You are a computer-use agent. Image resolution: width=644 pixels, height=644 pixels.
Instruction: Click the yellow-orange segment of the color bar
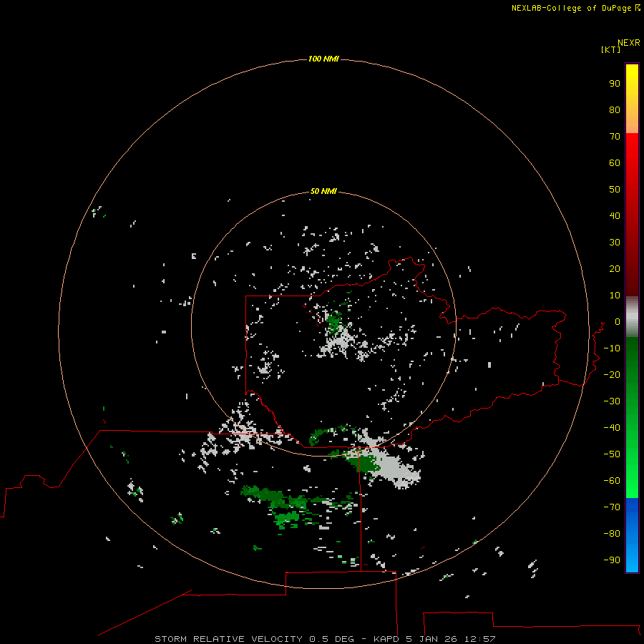coord(632,99)
